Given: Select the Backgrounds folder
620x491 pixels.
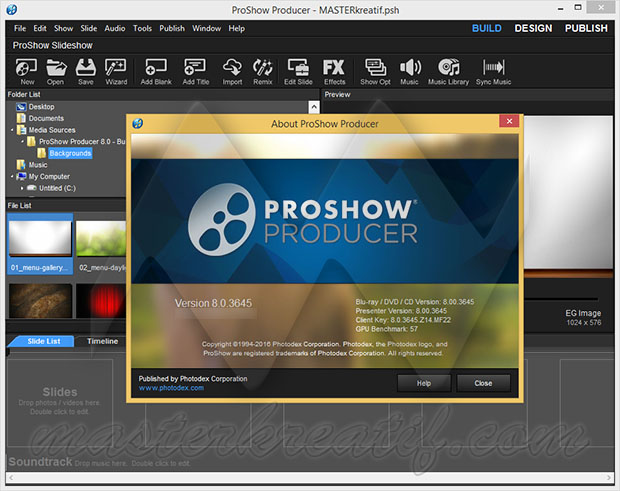Looking at the screenshot, I should click(70, 153).
